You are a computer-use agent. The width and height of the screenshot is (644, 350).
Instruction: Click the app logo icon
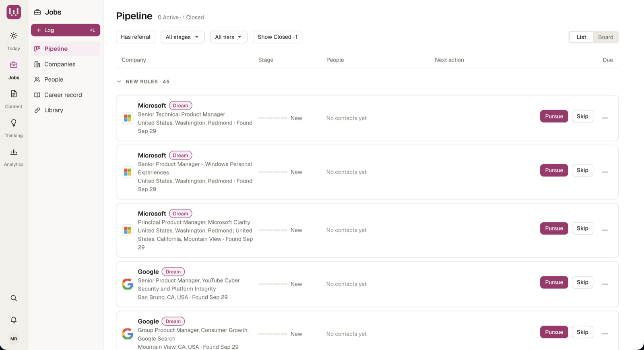click(14, 12)
